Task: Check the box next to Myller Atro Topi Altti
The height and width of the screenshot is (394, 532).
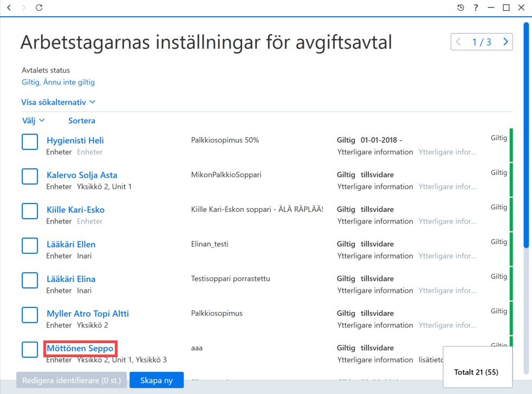Action: coord(30,314)
